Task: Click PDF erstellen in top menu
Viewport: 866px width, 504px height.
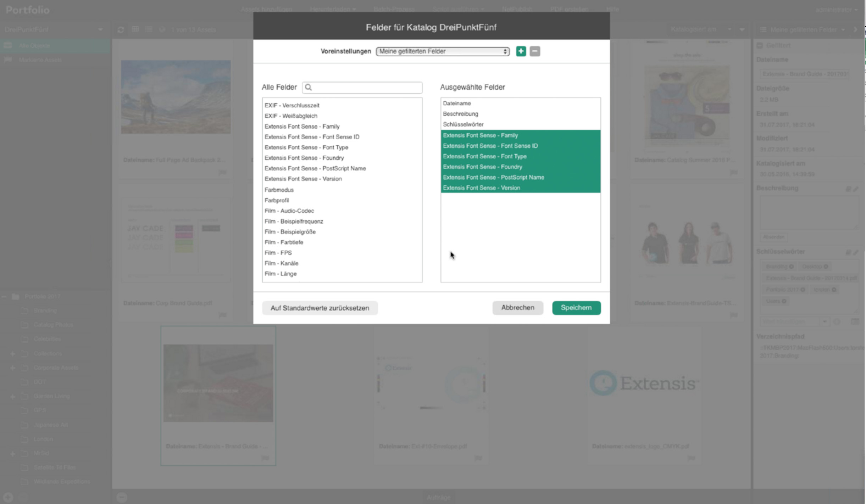Action: coord(569,9)
